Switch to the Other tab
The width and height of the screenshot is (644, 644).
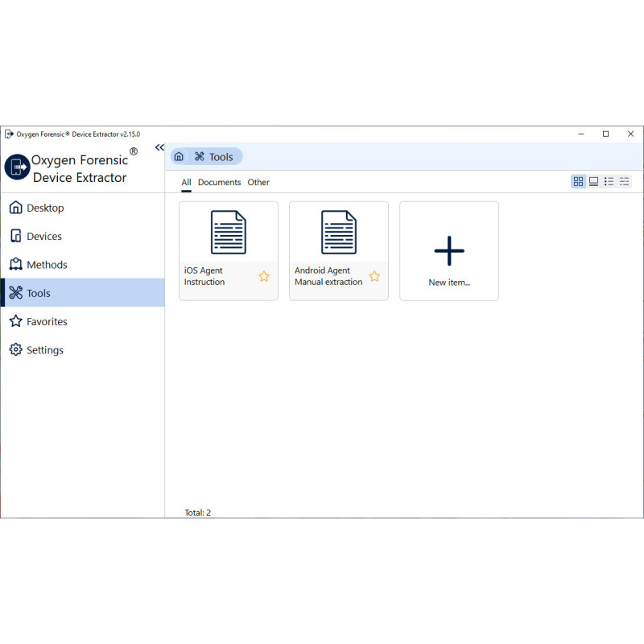click(258, 183)
